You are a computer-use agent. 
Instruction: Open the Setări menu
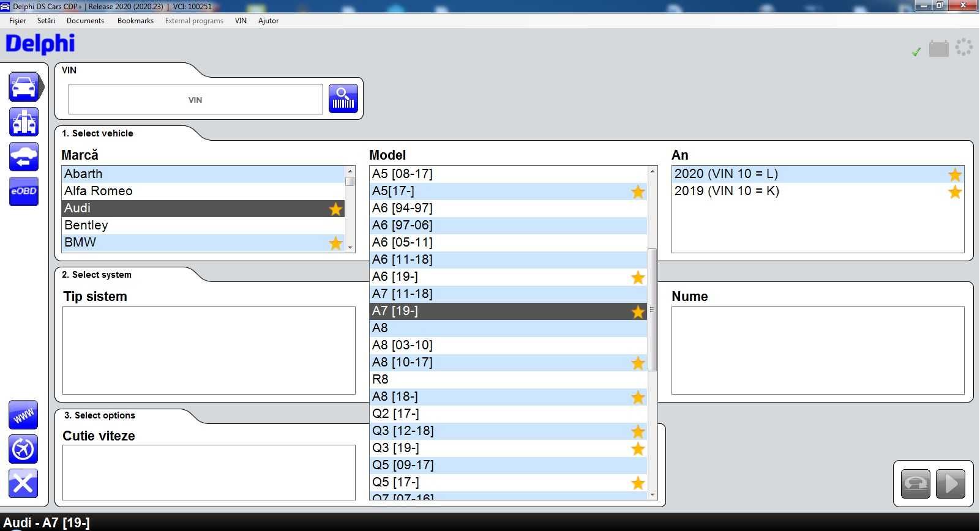click(46, 20)
